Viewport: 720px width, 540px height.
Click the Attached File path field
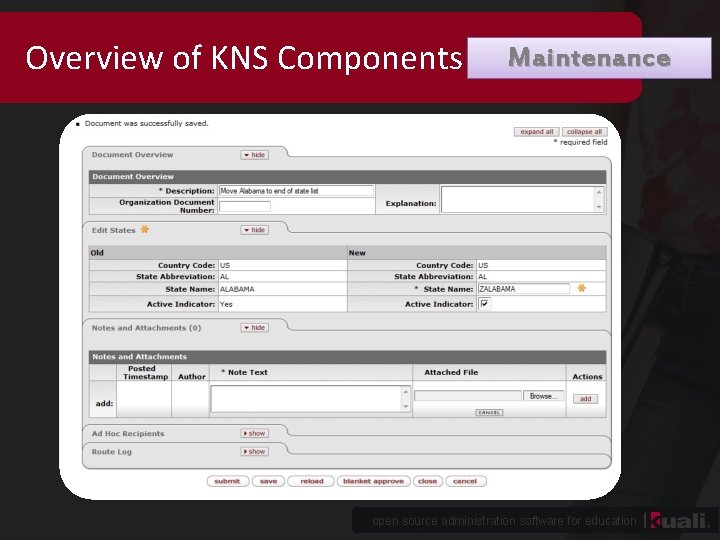pyautogui.click(x=468, y=396)
